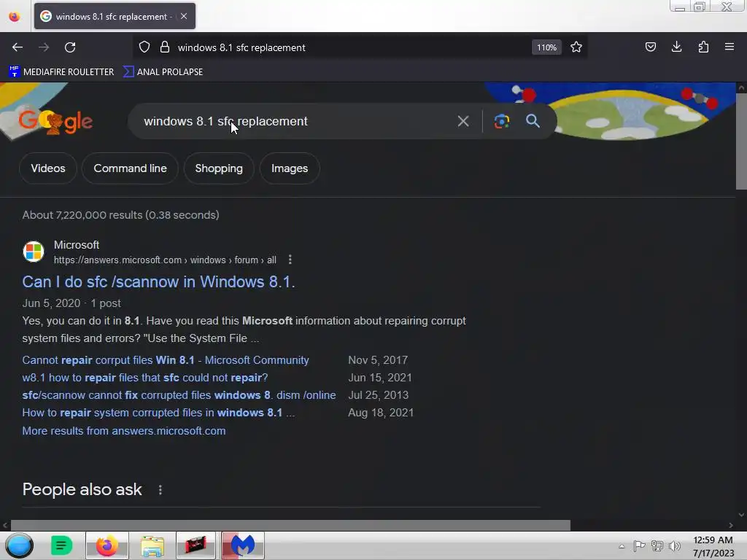Open the Microsoft result favicon

(x=34, y=252)
